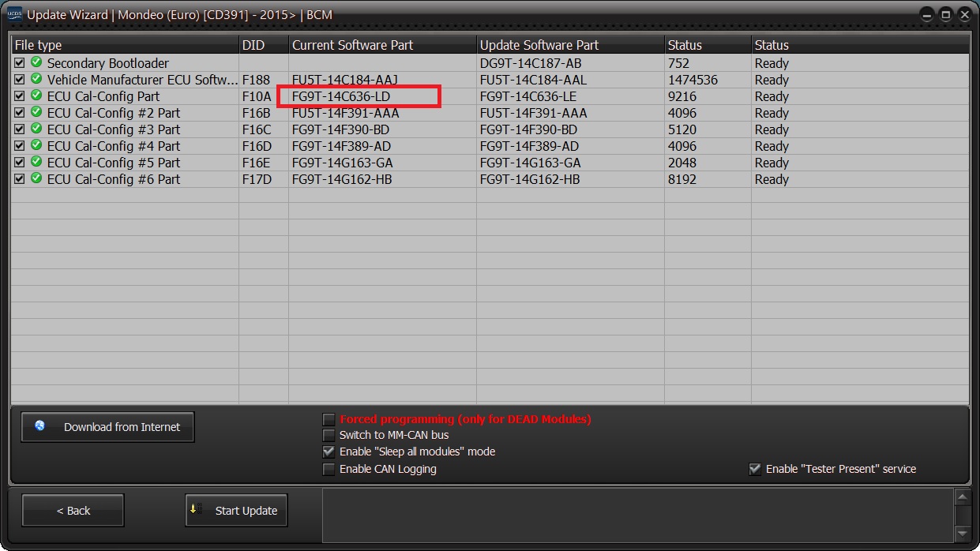The height and width of the screenshot is (551, 980).
Task: Uncheck the ECU Cal-Config #2 Part row
Action: point(20,113)
